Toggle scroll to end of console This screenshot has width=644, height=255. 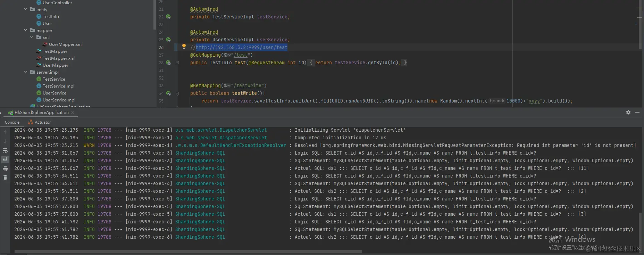5,159
